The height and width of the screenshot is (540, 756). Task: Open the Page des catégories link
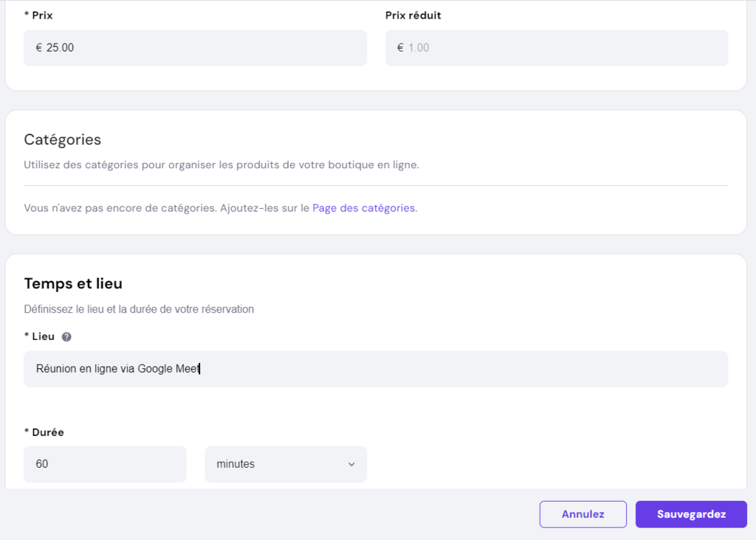tap(363, 208)
